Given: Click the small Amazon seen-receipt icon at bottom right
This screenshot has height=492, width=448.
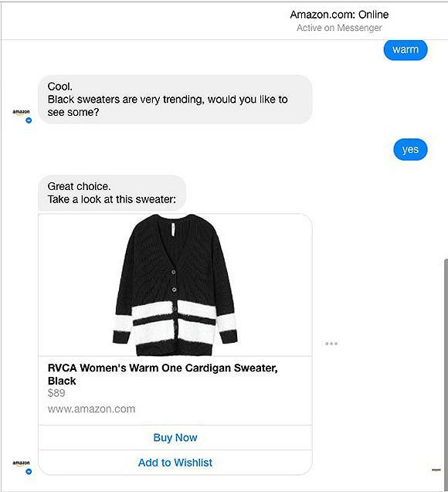Looking at the screenshot, I should tap(436, 470).
